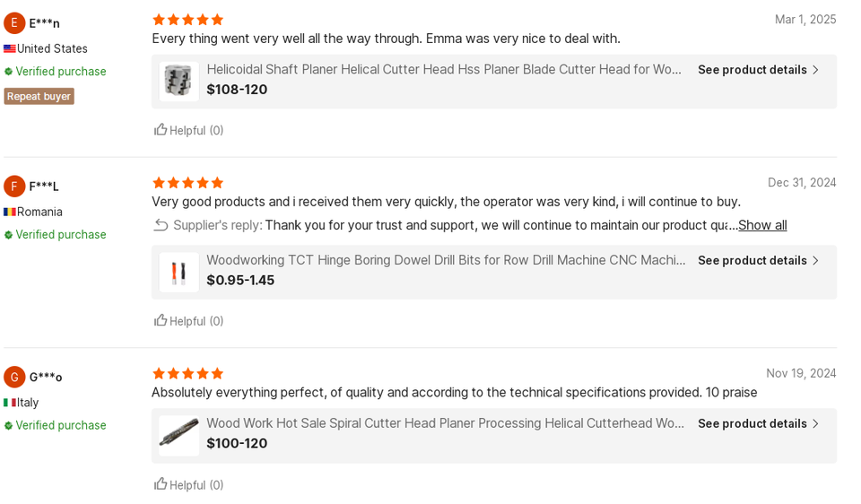This screenshot has width=861, height=504.
Task: Click chevron beside Helicoidal Shaft Planer product details
Action: pyautogui.click(x=815, y=70)
